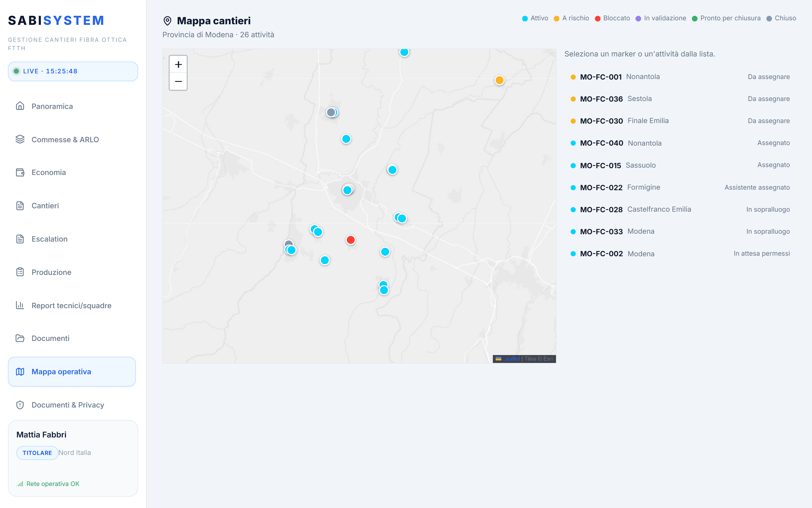812x508 pixels.
Task: Click the Escalation document icon
Action: click(20, 239)
